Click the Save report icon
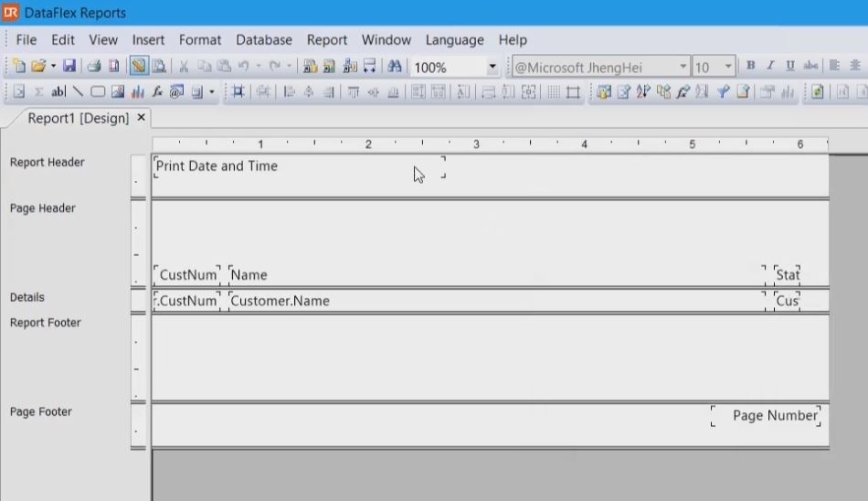 [x=69, y=67]
